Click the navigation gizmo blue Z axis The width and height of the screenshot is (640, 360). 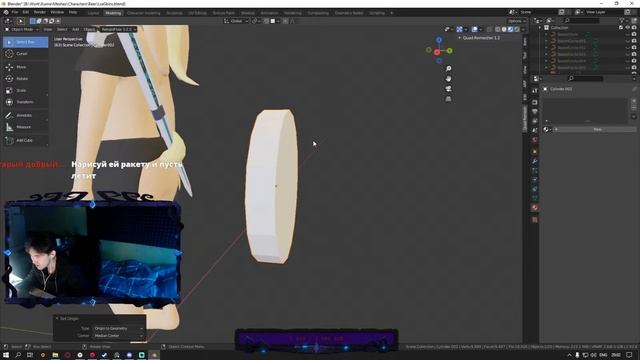(439, 40)
